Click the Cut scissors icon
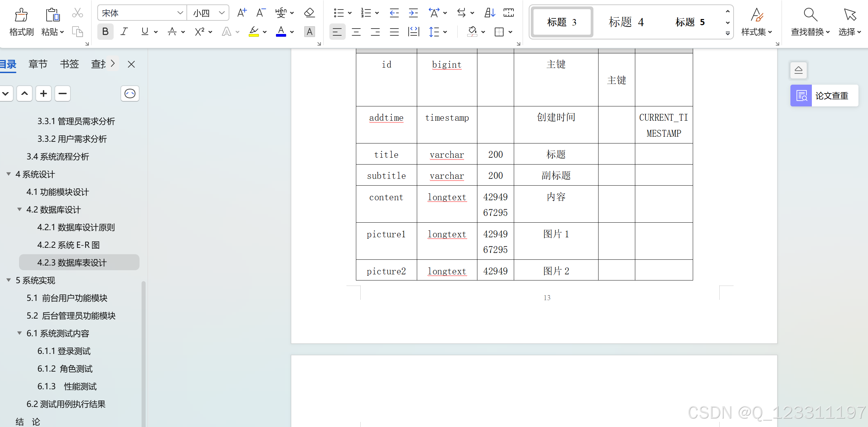The height and width of the screenshot is (427, 868). pos(78,13)
